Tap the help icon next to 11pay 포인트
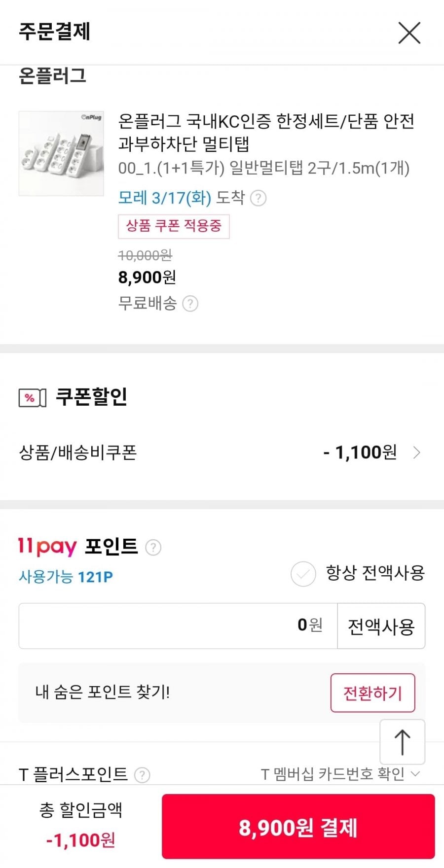 pos(153,547)
